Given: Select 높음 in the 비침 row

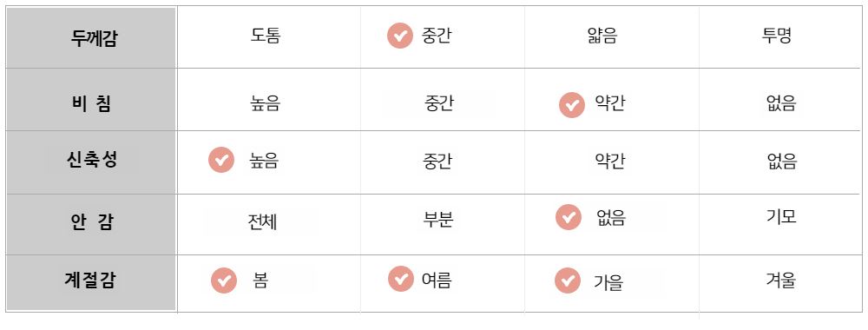Looking at the screenshot, I should coord(265,103).
